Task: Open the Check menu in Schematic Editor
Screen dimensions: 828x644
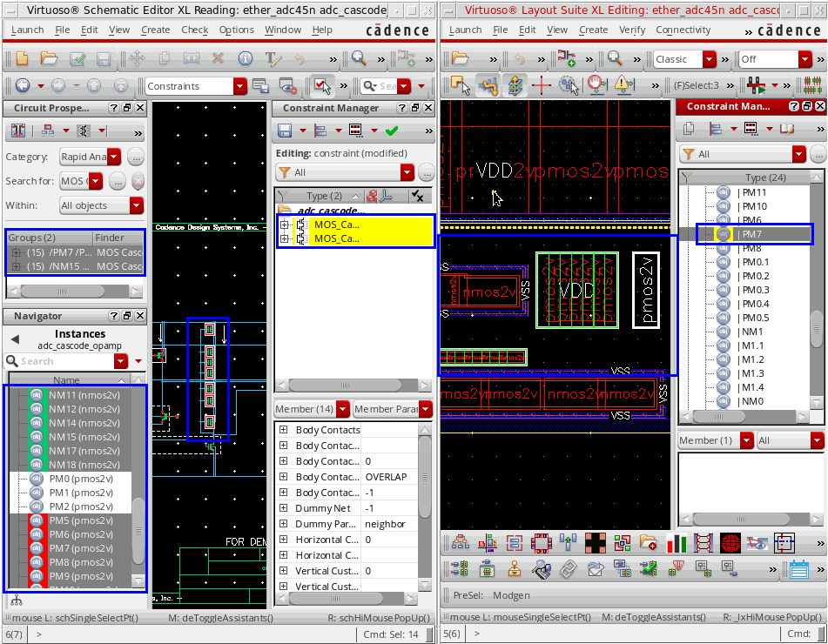Action: click(194, 30)
